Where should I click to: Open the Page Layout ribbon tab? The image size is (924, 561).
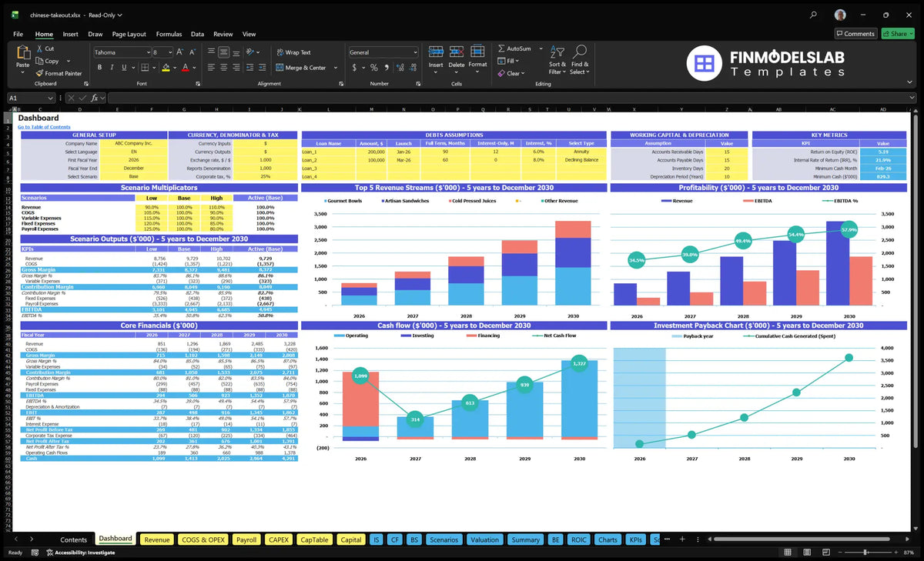tap(129, 34)
